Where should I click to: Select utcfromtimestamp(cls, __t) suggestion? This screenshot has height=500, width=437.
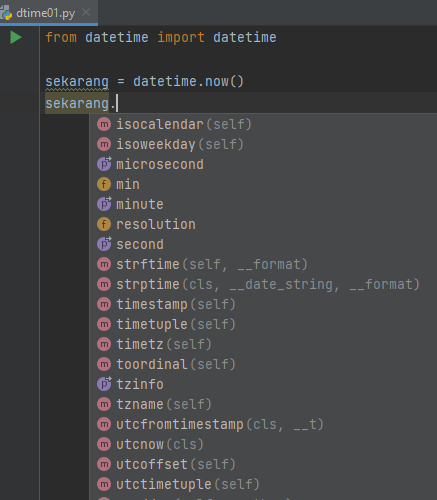coord(263,424)
